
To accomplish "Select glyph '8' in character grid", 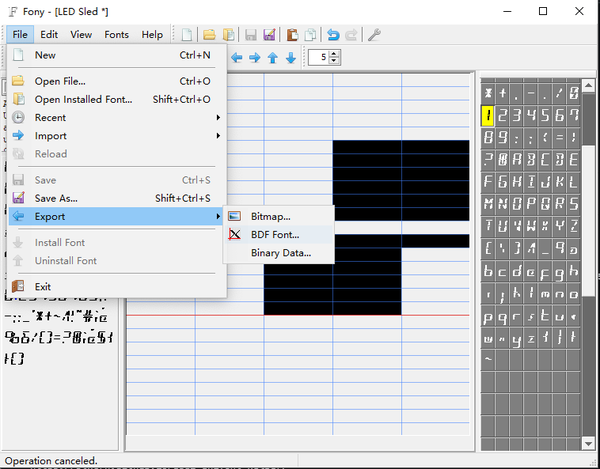I will tap(488, 137).
